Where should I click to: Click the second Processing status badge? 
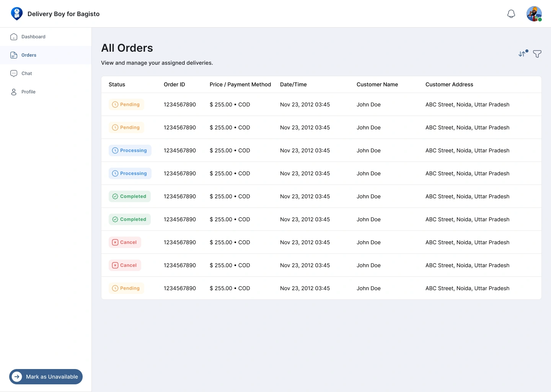click(130, 173)
